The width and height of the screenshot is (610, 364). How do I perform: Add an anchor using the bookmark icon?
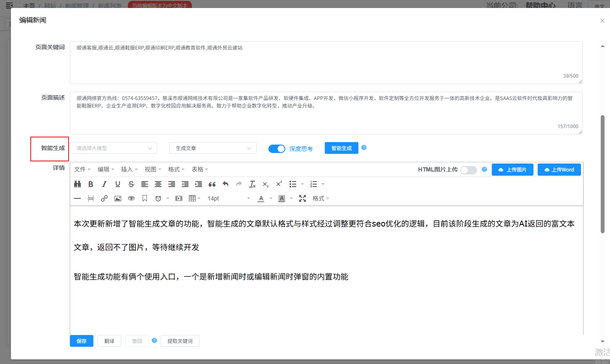pos(145,198)
